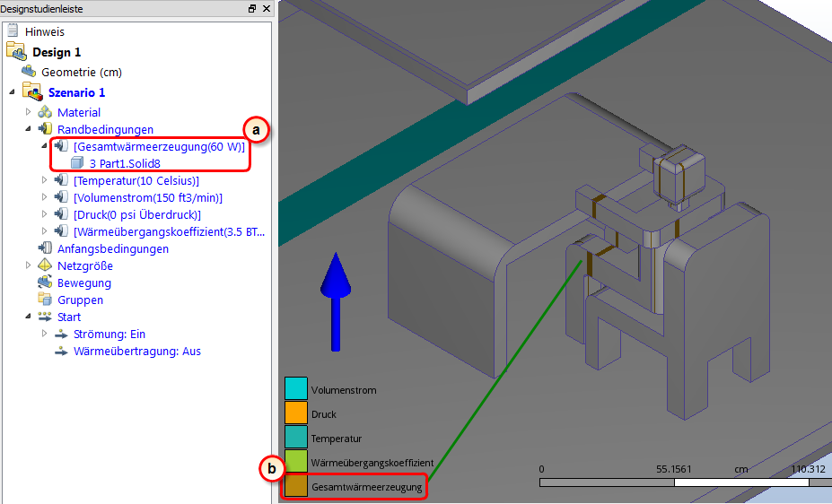This screenshot has height=504, width=832.
Task: Expand the Material branch
Action: pos(28,112)
